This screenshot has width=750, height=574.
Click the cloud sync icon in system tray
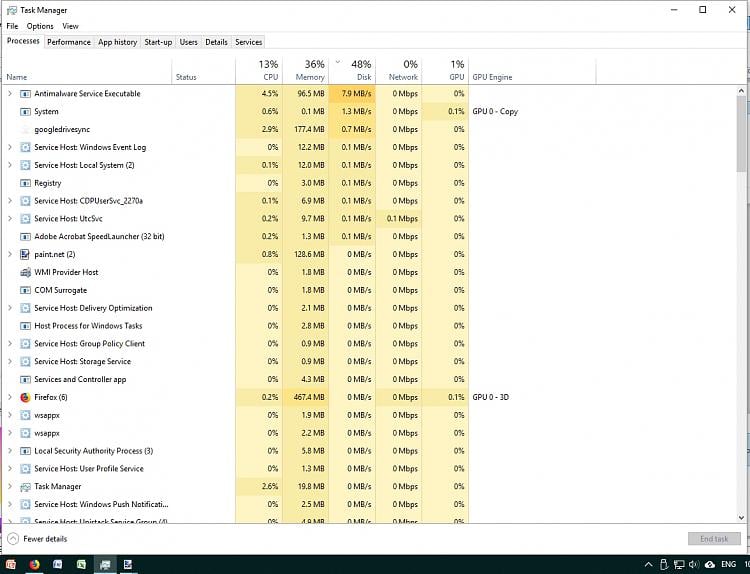710,565
